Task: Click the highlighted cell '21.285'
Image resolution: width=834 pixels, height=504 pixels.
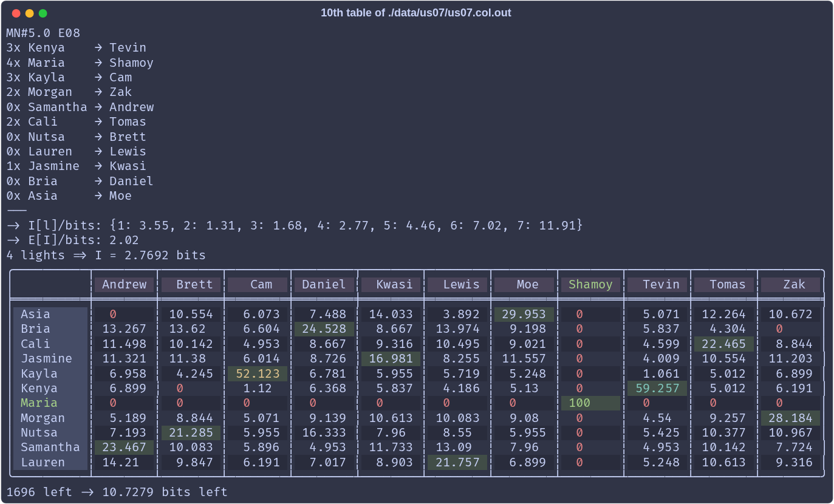Action: 191,432
